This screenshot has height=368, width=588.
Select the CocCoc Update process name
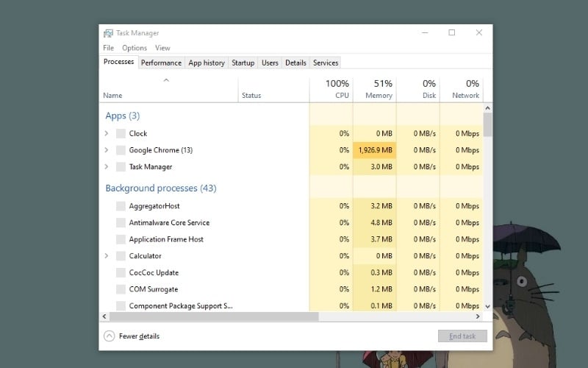pos(154,272)
